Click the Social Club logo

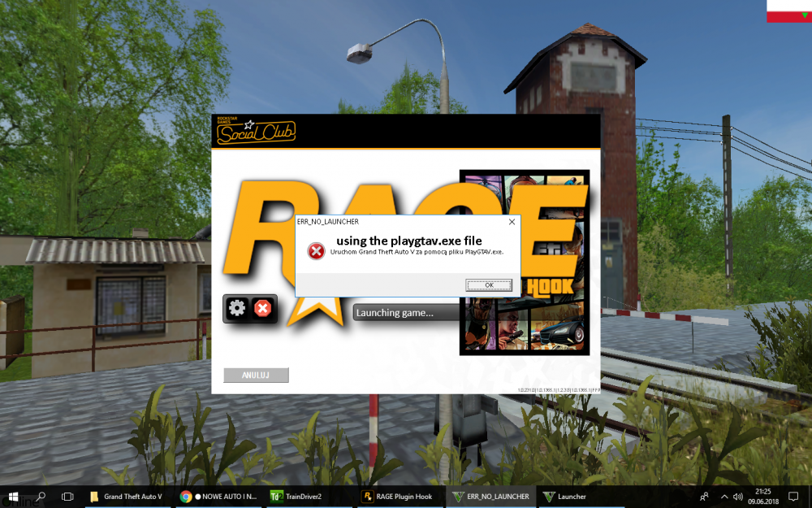point(256,132)
